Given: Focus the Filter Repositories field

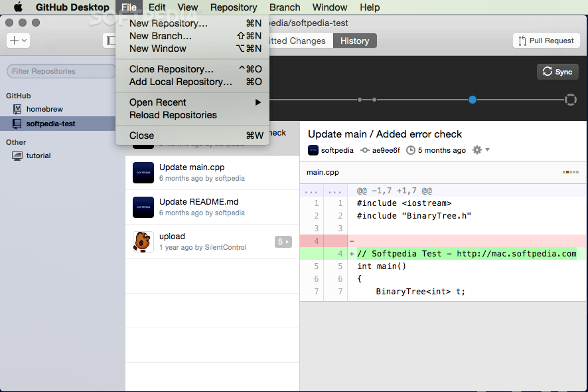Looking at the screenshot, I should click(62, 71).
